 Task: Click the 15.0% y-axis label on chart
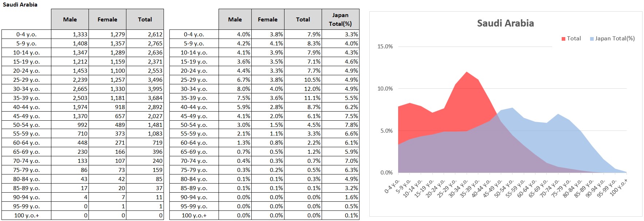point(385,47)
